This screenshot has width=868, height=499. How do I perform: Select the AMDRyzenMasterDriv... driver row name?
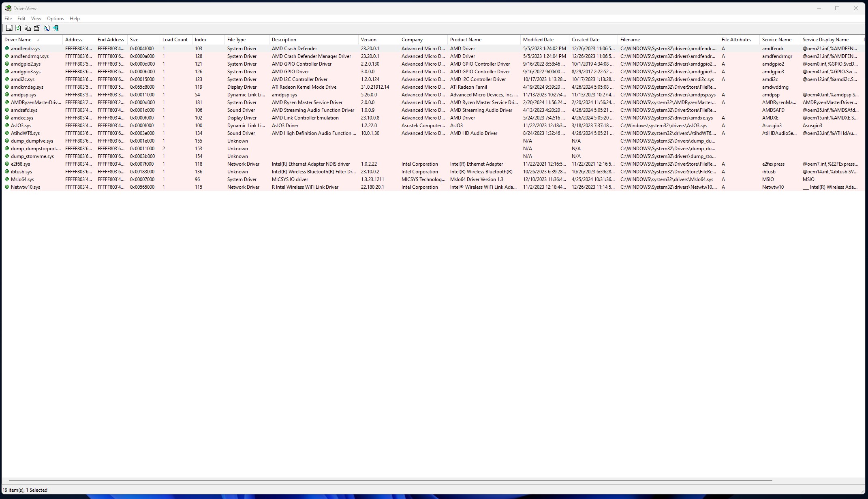pyautogui.click(x=36, y=102)
